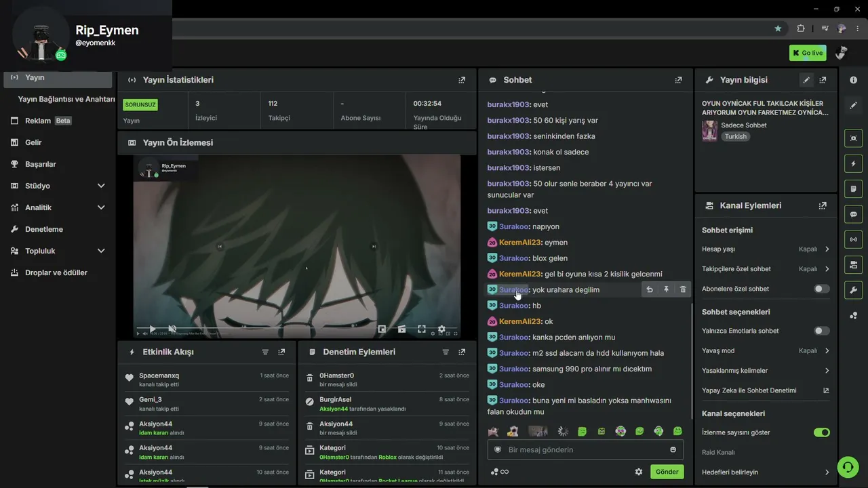Open the browser media controls icon
The image size is (868, 488).
825,28
